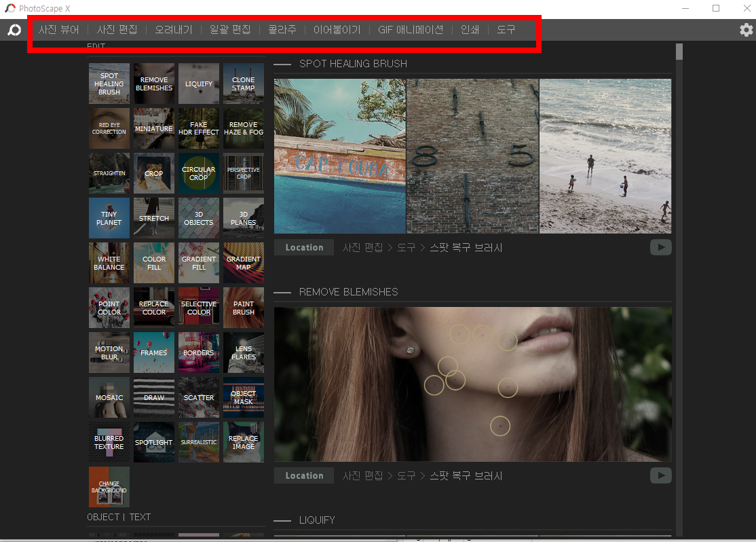
Task: Select the 3D Planes tile
Action: (x=244, y=218)
